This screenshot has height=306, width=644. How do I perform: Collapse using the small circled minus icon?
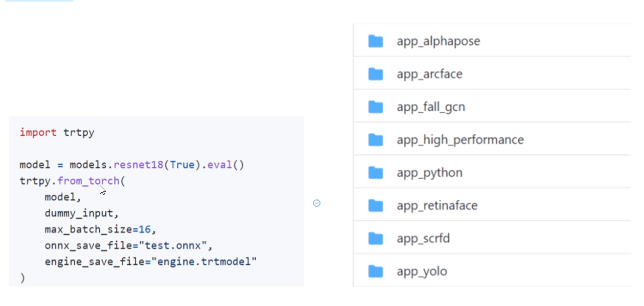click(317, 203)
